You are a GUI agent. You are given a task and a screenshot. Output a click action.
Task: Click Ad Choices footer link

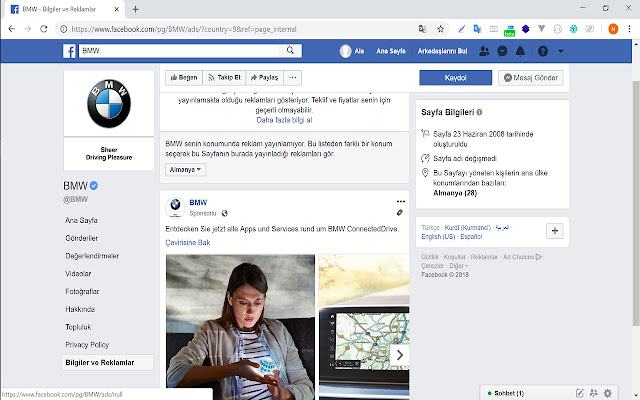(x=522, y=257)
